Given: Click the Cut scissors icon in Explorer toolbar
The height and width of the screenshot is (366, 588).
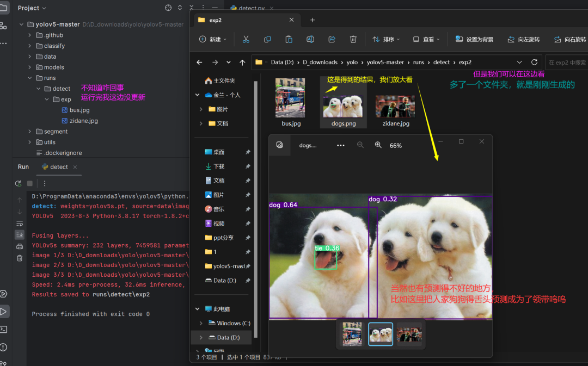Looking at the screenshot, I should click(246, 39).
